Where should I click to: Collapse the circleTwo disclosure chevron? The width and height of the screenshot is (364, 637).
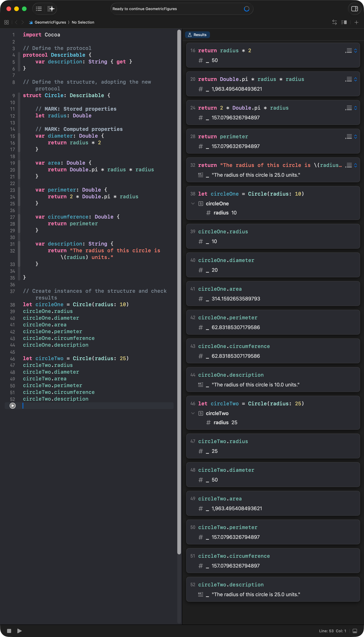[x=193, y=413]
